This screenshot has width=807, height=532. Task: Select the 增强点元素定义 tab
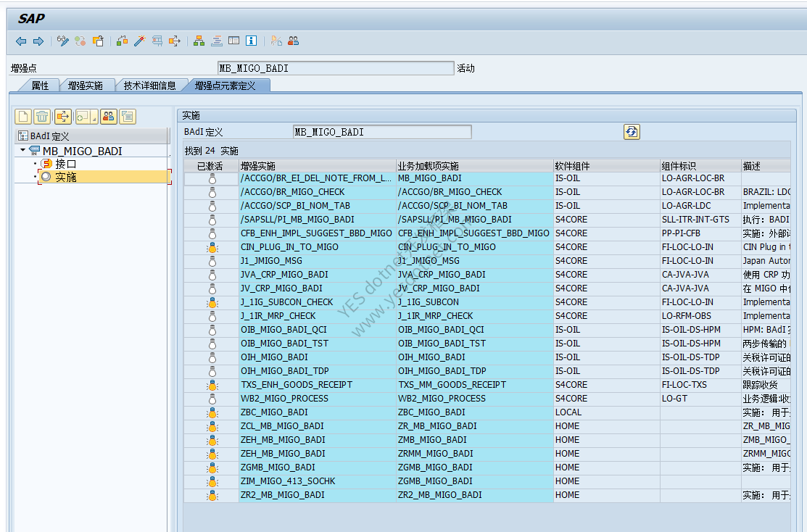pos(225,86)
